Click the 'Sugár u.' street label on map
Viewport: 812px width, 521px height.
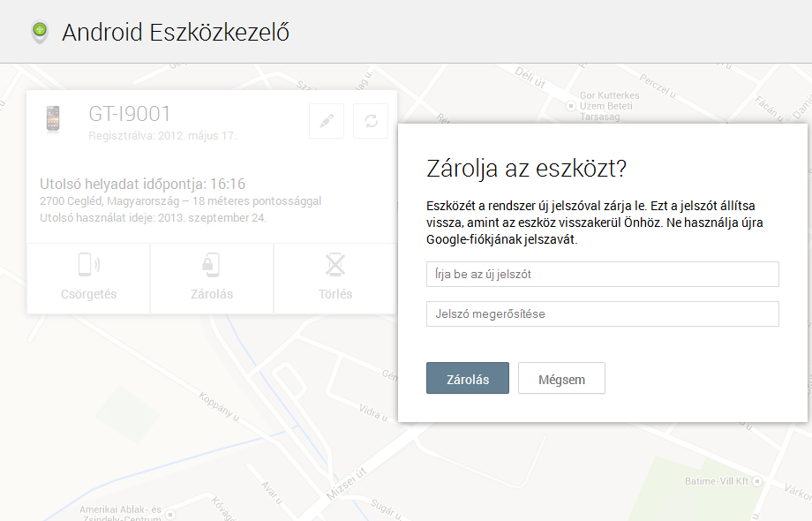[x=386, y=510]
